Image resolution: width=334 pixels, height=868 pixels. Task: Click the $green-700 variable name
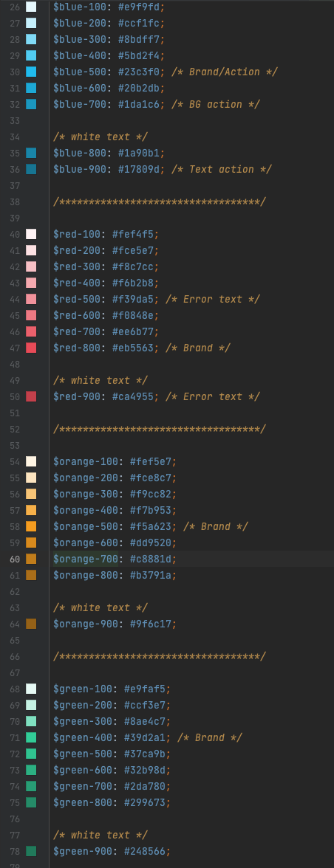tap(83, 786)
